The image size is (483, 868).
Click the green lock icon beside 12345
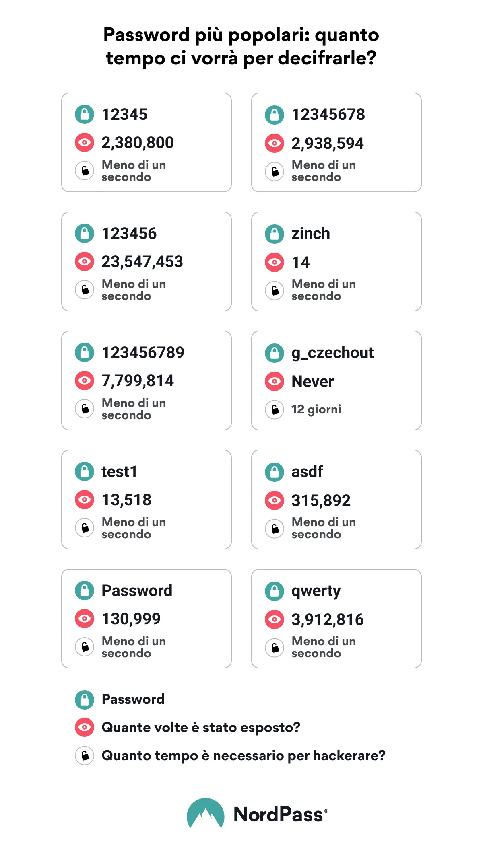coord(85,114)
